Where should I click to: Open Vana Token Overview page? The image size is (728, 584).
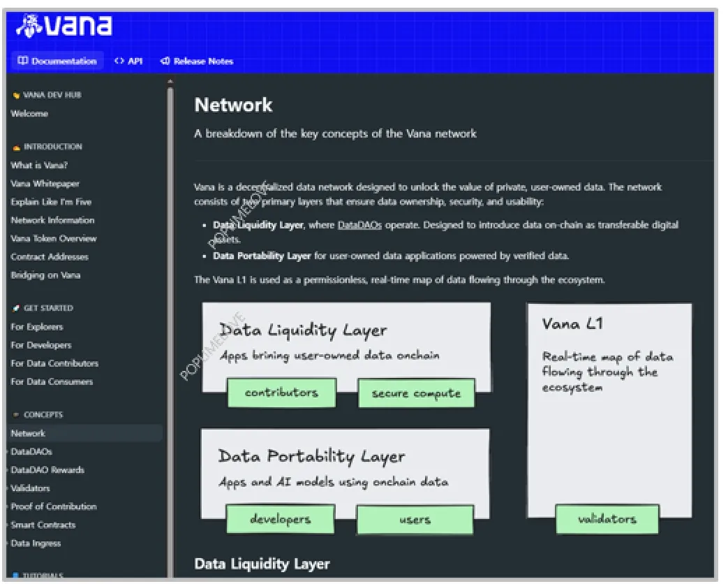click(53, 238)
